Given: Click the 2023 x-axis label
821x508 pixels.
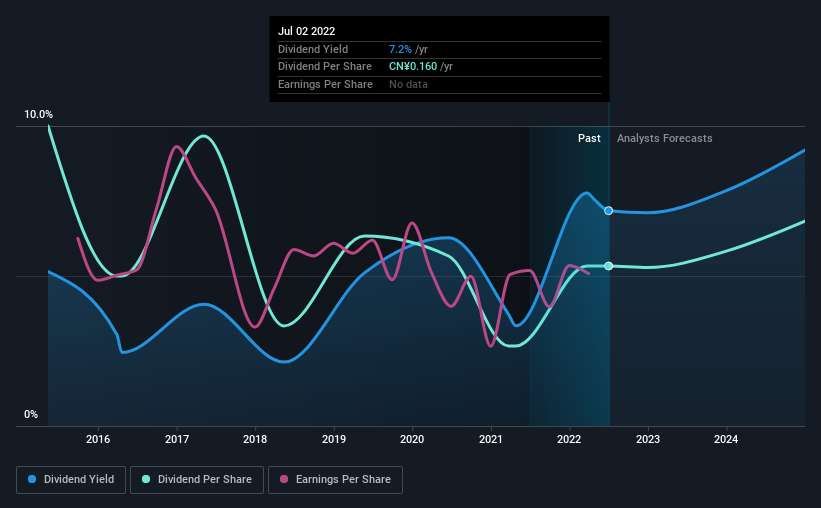Looking at the screenshot, I should (x=648, y=439).
